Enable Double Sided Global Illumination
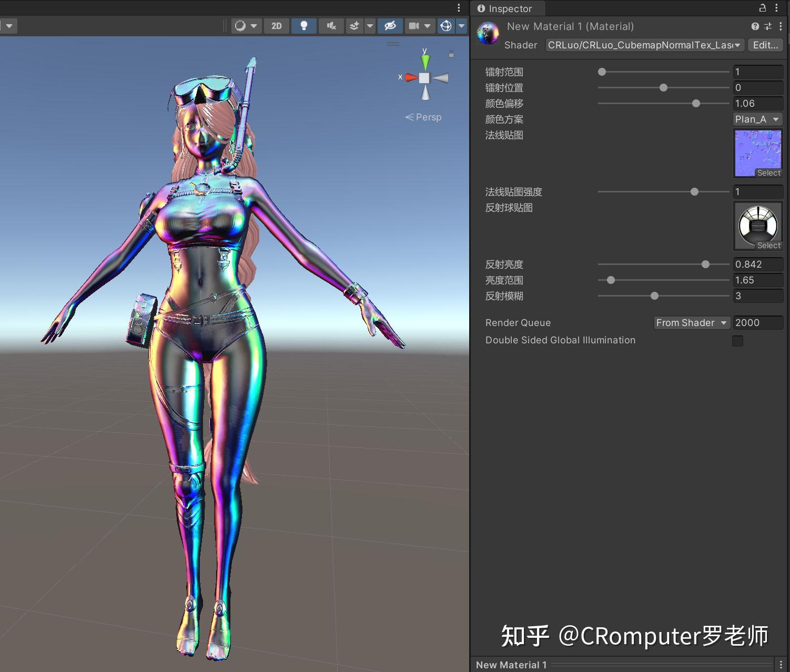This screenshot has height=672, width=790. 737,341
